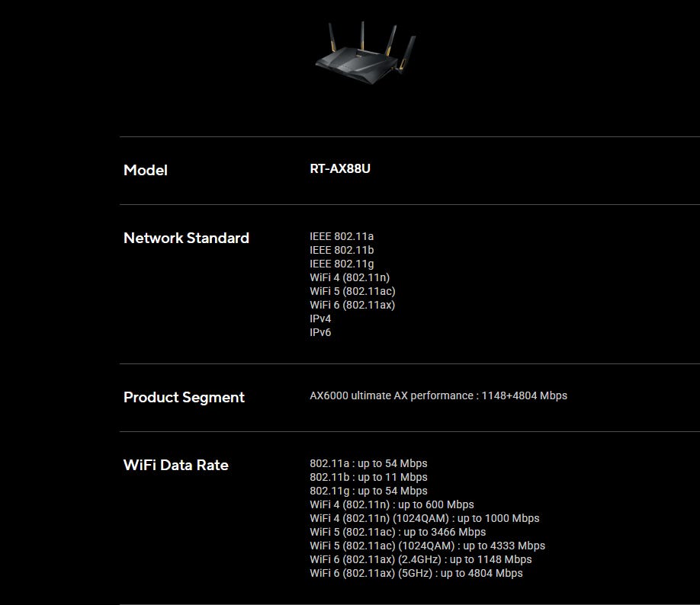
Task: Click the 802.11b up to 11 Mbps line
Action: (368, 477)
